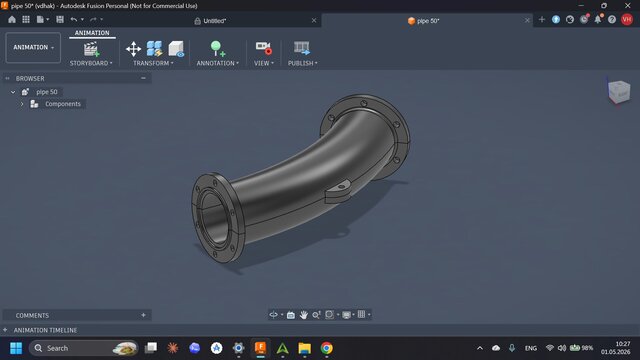Viewport: 640px width, 360px height.
Task: Open the TRANSFORM dropdown menu
Action: tap(153, 63)
